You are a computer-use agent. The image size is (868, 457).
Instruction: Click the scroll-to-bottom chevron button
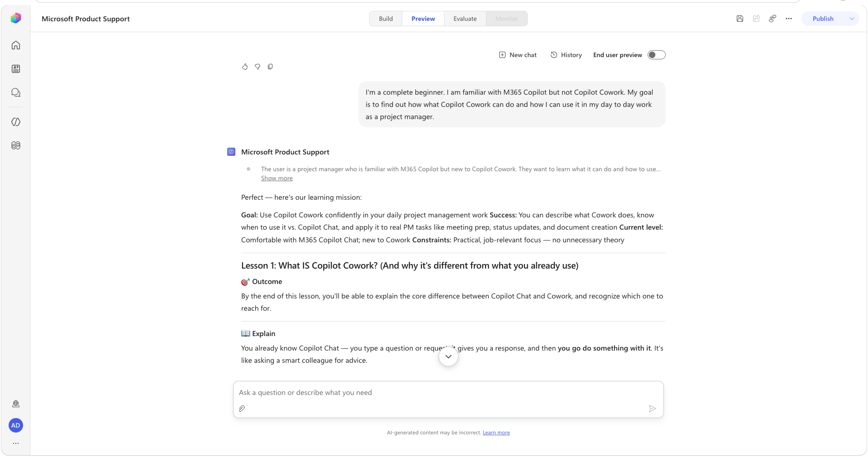(448, 356)
